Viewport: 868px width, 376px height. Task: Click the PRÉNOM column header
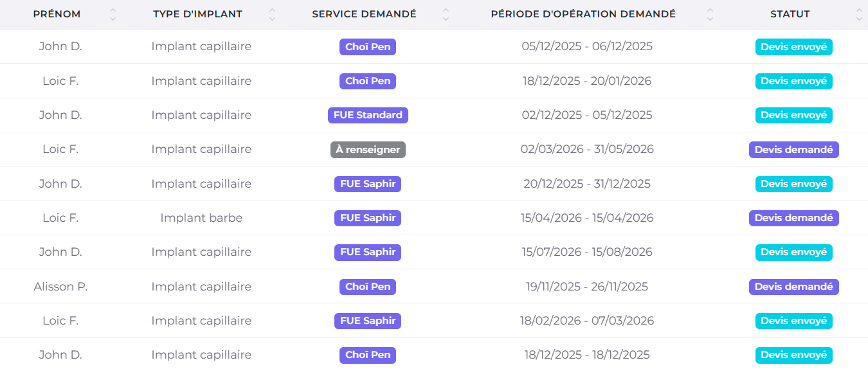pyautogui.click(x=57, y=13)
